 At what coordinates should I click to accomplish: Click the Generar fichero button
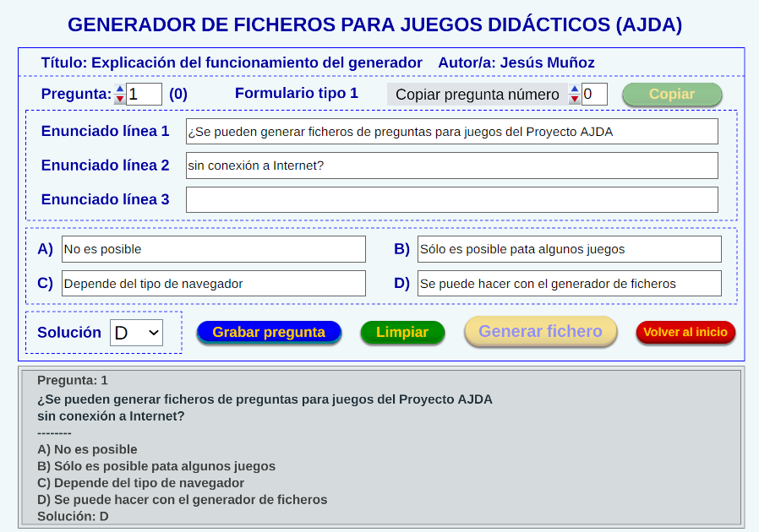(540, 332)
